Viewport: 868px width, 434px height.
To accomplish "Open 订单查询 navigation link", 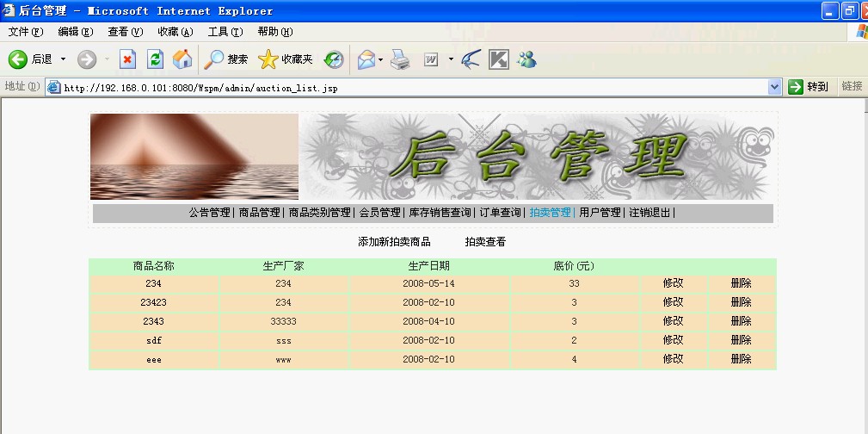I will click(x=500, y=213).
